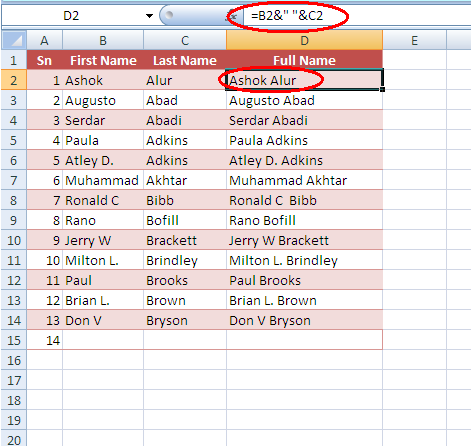Select last name cell 'Brooks'
Image resolution: width=471 pixels, height=446 pixels.
(185, 280)
